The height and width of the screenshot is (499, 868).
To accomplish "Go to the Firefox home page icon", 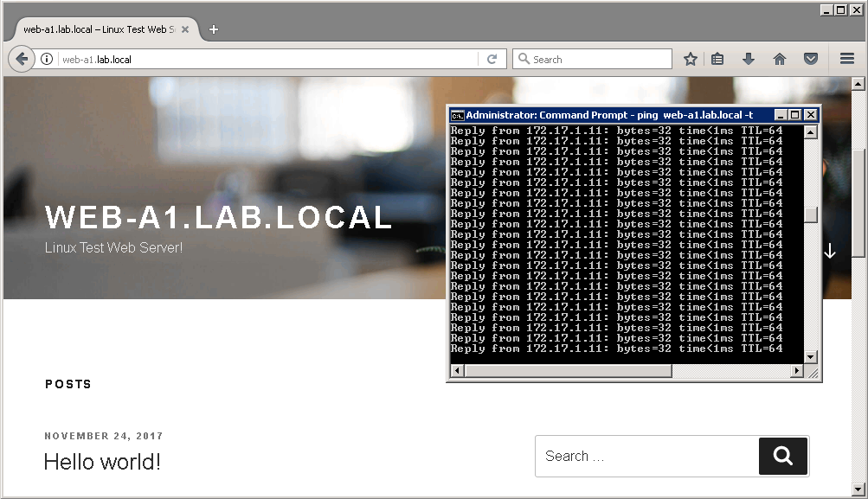I will click(x=779, y=59).
